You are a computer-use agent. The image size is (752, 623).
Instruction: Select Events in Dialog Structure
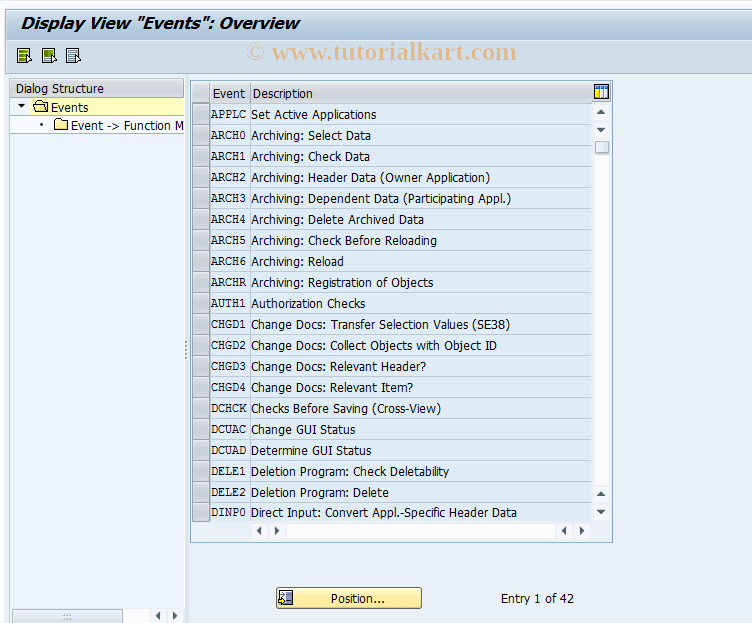(x=70, y=107)
